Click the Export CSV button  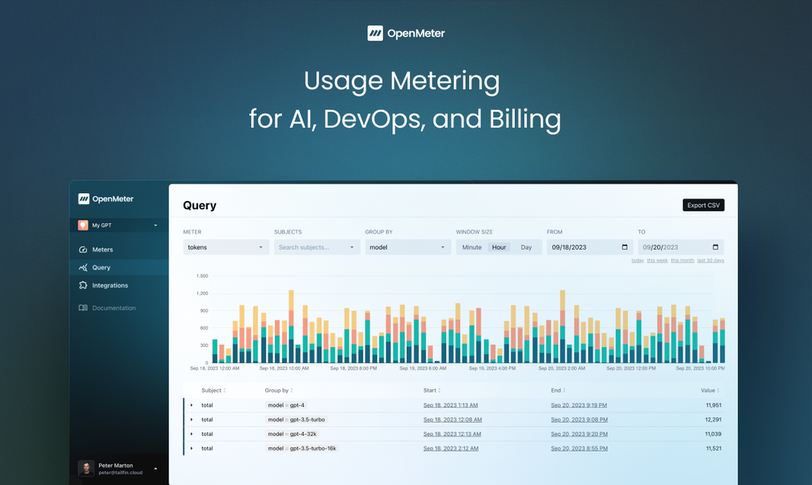point(703,205)
